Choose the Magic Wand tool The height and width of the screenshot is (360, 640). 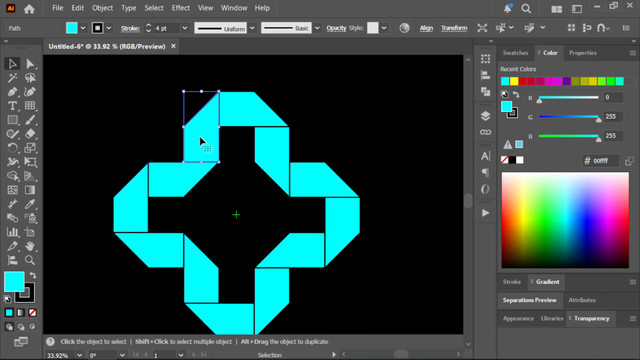coord(12,78)
